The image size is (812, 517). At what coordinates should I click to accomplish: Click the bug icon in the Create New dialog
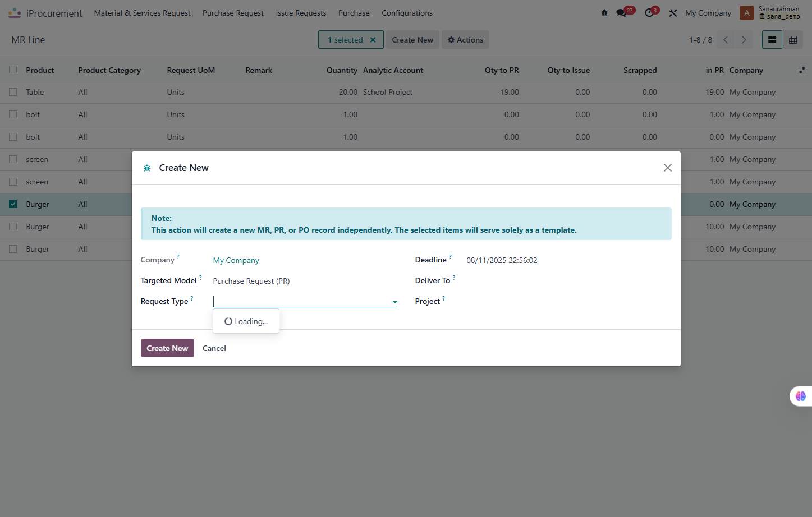147,168
